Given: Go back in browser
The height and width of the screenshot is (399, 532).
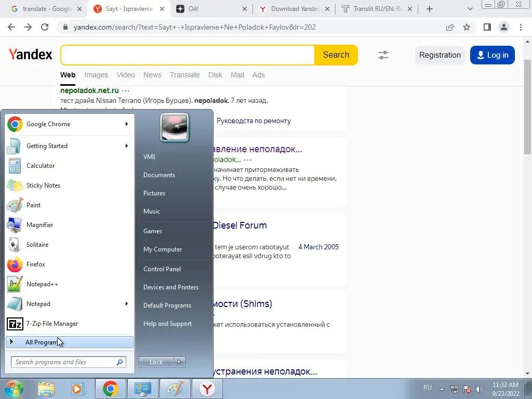Looking at the screenshot, I should click(11, 27).
